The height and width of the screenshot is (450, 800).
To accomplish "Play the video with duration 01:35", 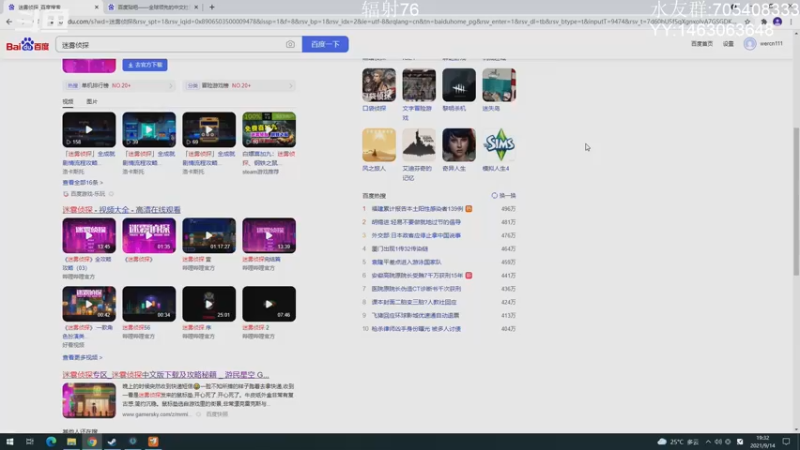I will (149, 235).
